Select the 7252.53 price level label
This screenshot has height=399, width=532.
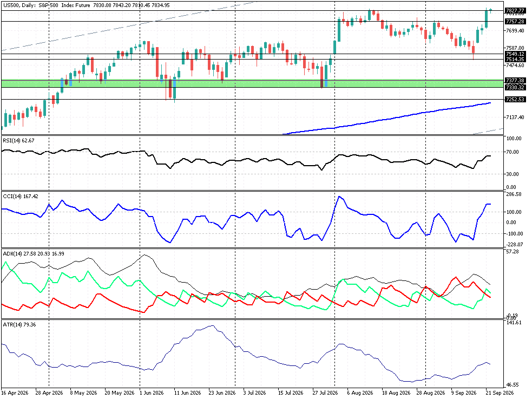(x=515, y=100)
